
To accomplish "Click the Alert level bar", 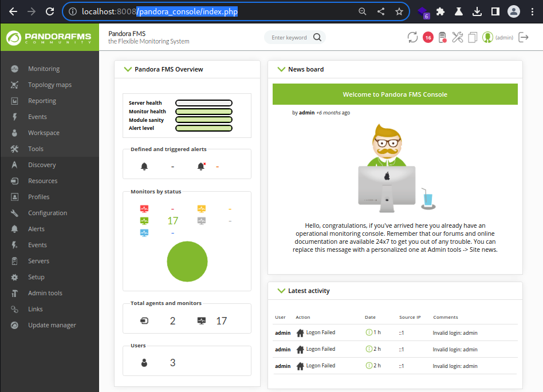I will pos(204,128).
